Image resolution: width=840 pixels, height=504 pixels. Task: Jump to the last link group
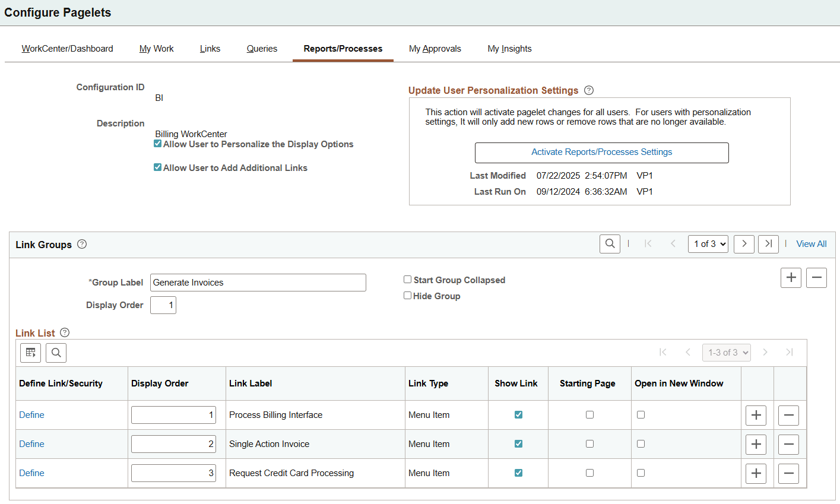(768, 244)
